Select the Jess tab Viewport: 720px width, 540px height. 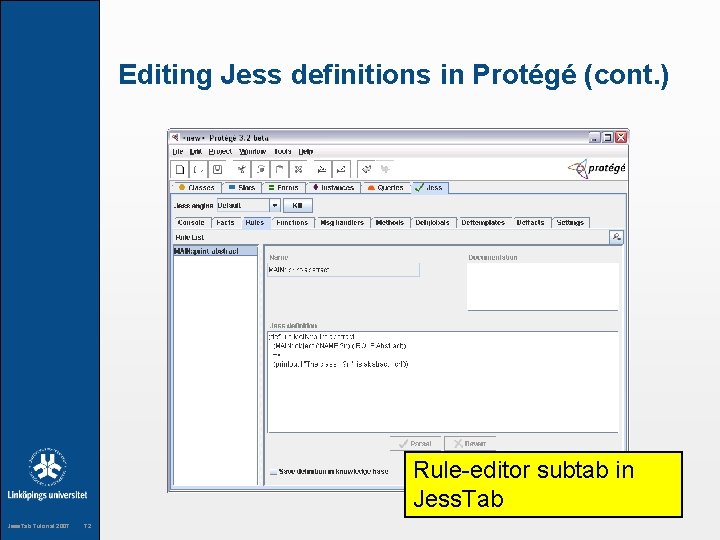[x=430, y=187]
